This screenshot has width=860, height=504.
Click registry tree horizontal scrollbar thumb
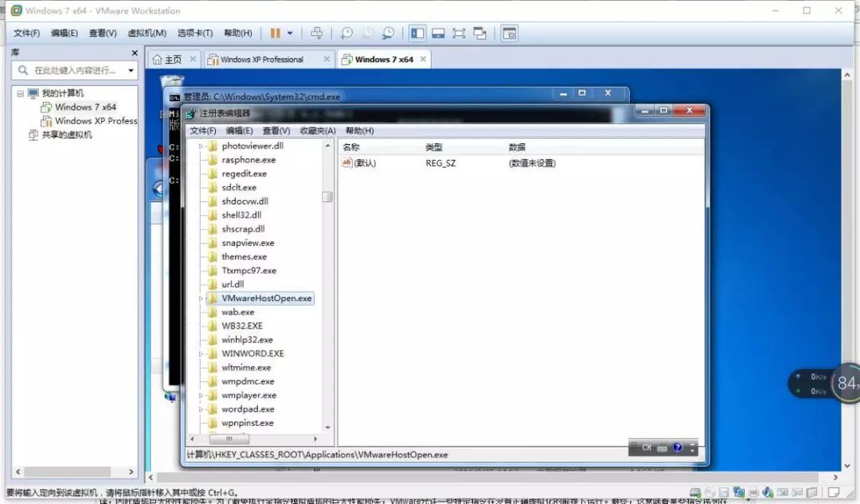pyautogui.click(x=229, y=439)
